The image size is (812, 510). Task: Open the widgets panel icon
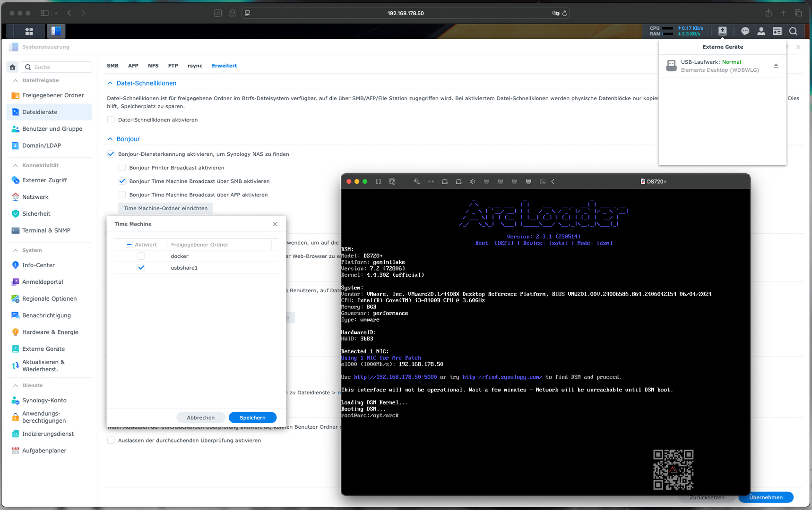tap(777, 31)
